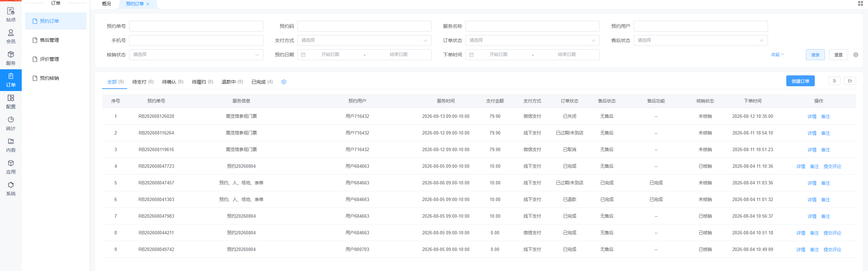The height and width of the screenshot is (271, 868).
Task: Open the 应用 sidebar section
Action: coord(11,167)
